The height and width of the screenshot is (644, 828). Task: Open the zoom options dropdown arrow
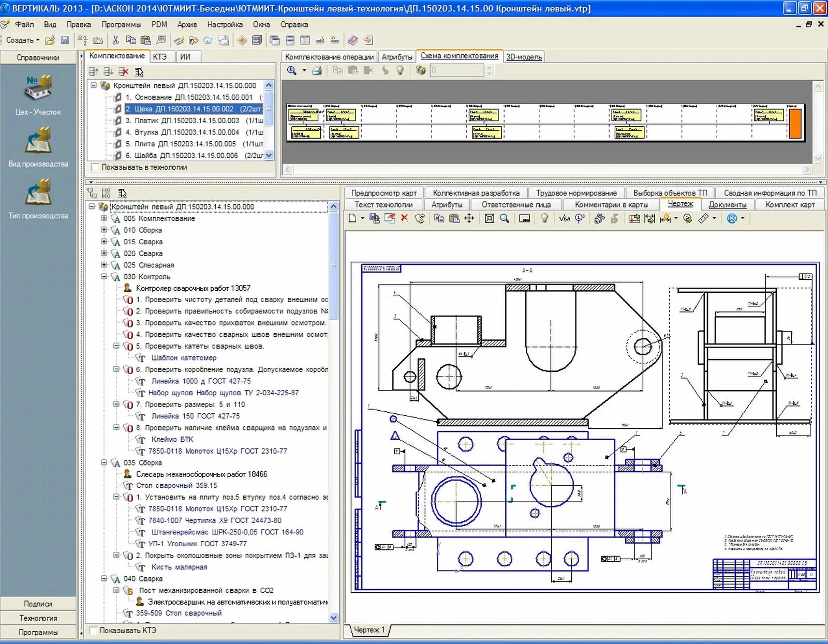coord(304,70)
